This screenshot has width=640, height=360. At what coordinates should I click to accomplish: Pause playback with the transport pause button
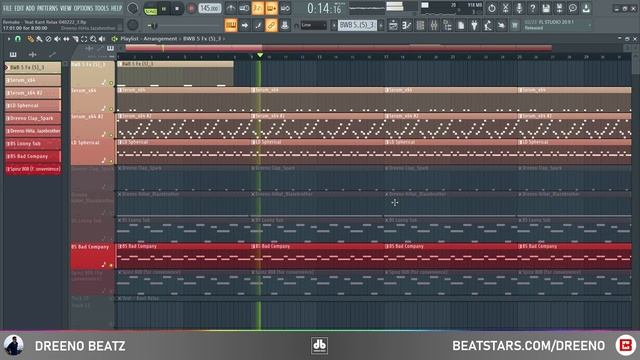164,9
